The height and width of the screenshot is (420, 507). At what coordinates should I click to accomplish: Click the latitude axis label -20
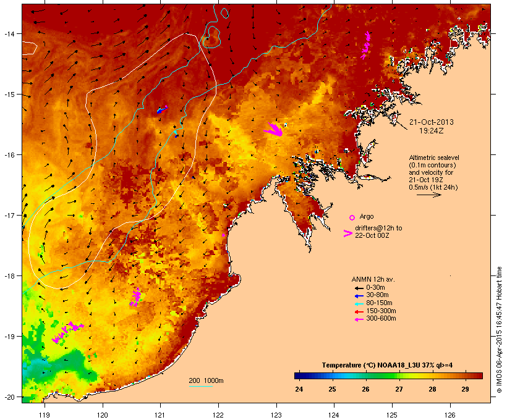(x=9, y=397)
